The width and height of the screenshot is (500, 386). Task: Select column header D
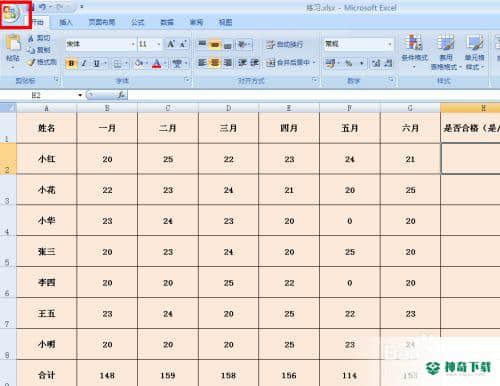click(228, 108)
